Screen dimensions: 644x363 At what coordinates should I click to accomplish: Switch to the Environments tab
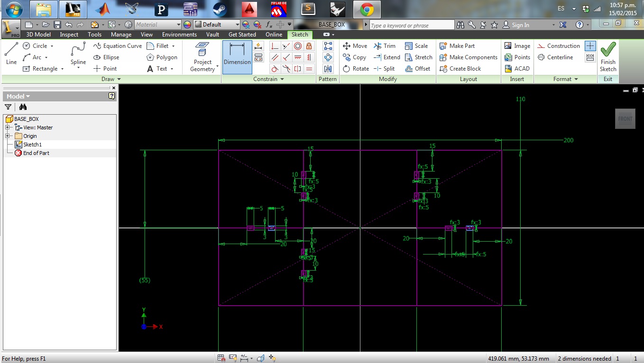coord(179,35)
